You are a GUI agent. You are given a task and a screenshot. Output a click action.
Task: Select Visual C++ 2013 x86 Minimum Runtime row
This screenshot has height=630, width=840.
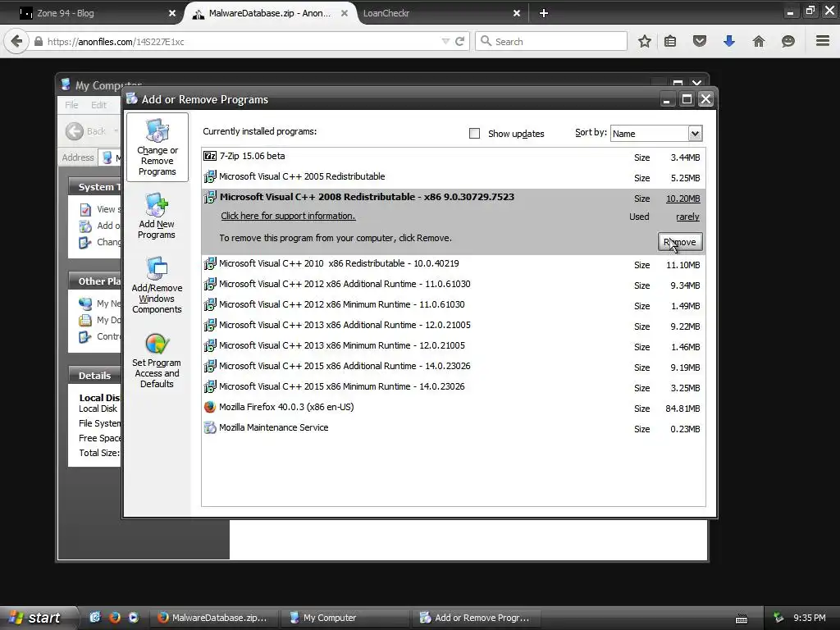[x=453, y=346]
